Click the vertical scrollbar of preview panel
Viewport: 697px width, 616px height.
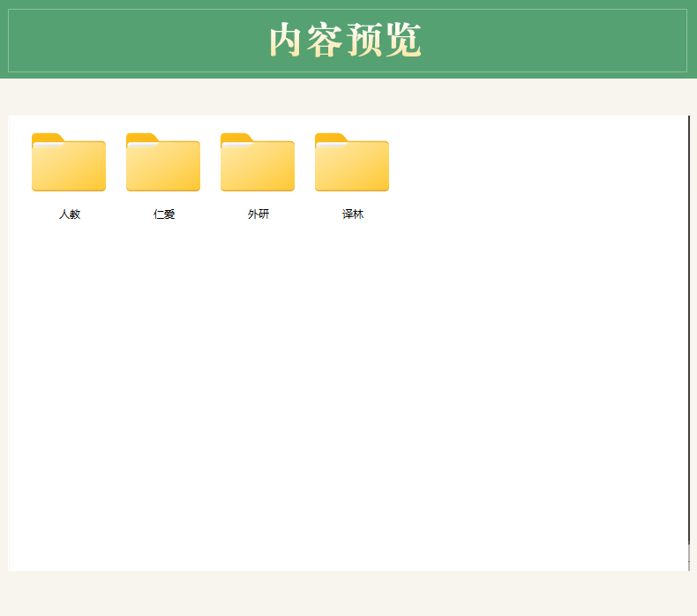(689, 343)
